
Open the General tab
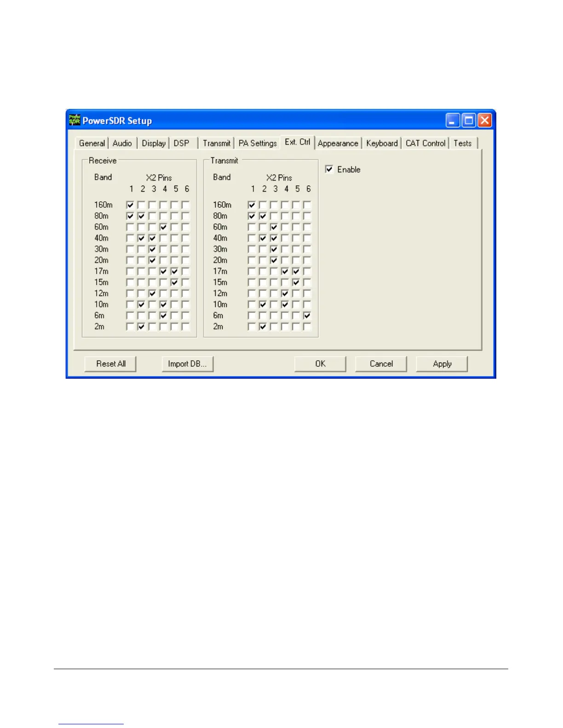tap(92, 143)
